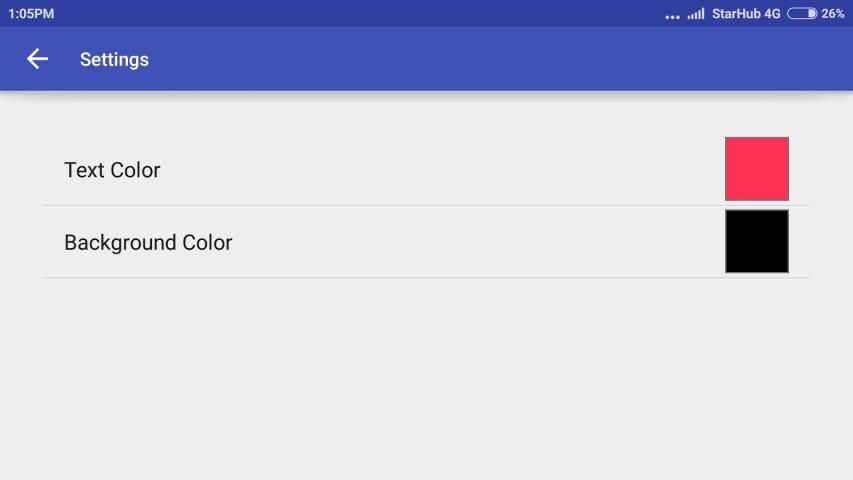Click the three dots status icon
Image resolution: width=853 pixels, height=480 pixels.
point(672,16)
